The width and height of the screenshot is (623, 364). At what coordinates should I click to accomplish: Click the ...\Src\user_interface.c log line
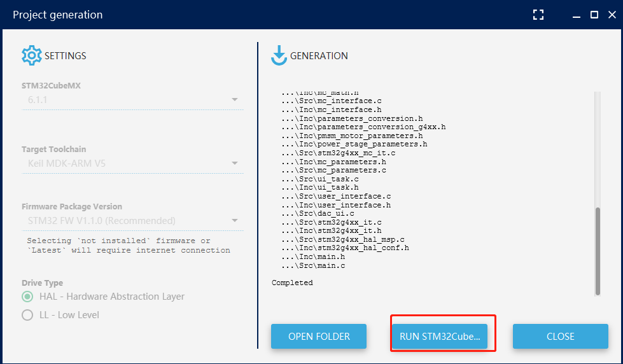point(336,196)
